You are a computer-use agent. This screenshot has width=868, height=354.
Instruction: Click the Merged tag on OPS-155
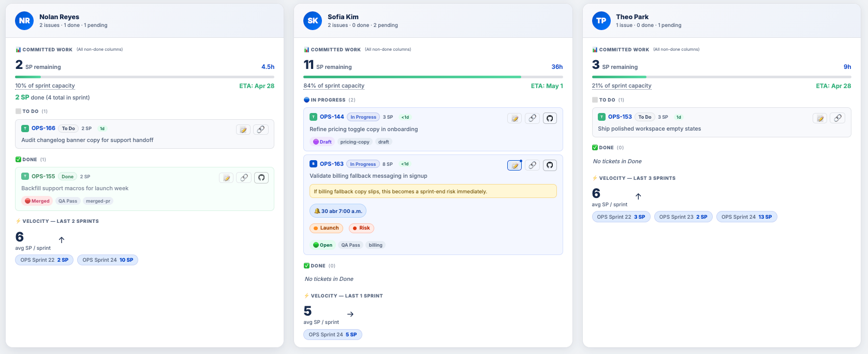click(x=37, y=201)
